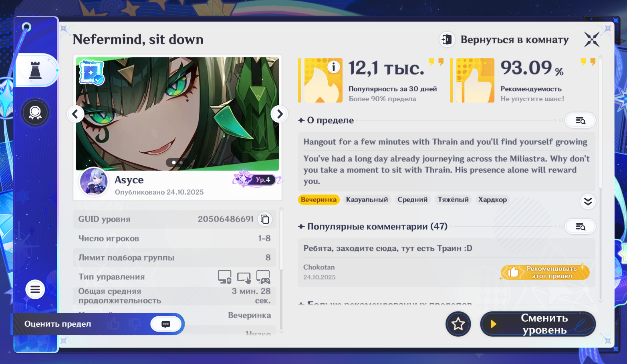Select the Вечеринка tag
Image resolution: width=627 pixels, height=364 pixels.
319,199
